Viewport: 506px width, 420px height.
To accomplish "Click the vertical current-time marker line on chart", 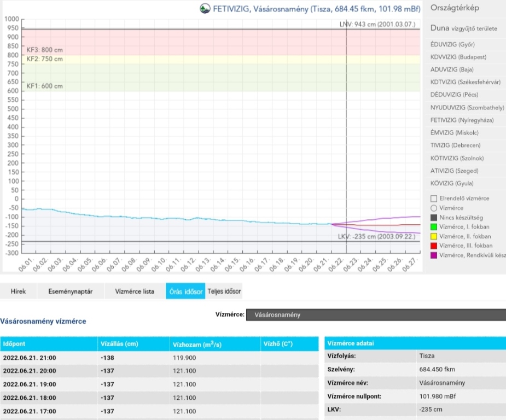I will [346, 137].
